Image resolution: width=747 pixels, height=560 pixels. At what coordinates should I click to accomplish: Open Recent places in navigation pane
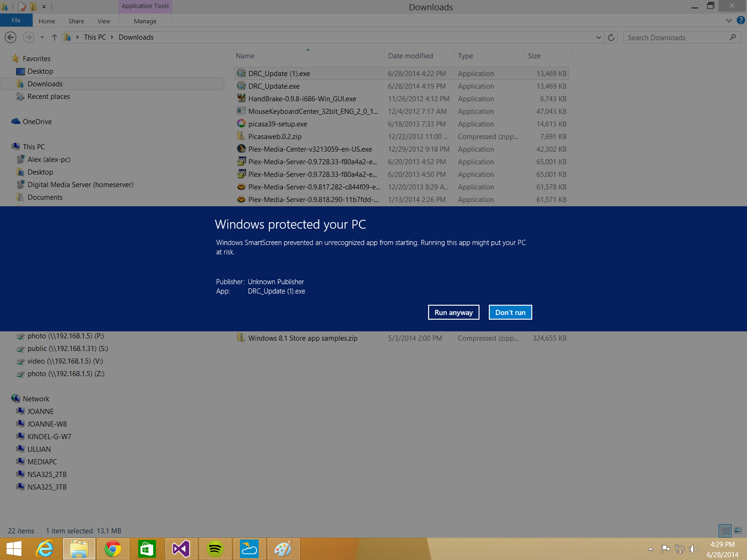(x=49, y=97)
